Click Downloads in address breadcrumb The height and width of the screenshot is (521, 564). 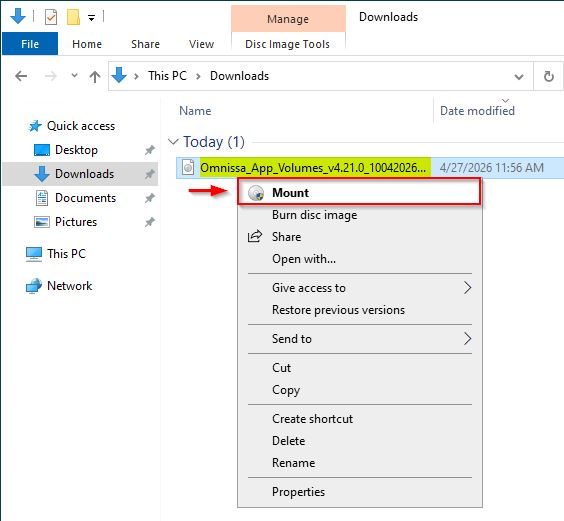coord(239,76)
